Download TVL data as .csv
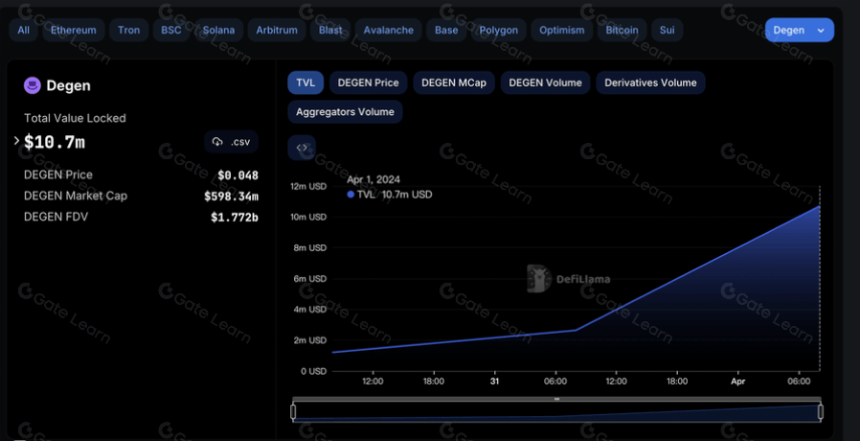The image size is (860, 441). [231, 142]
